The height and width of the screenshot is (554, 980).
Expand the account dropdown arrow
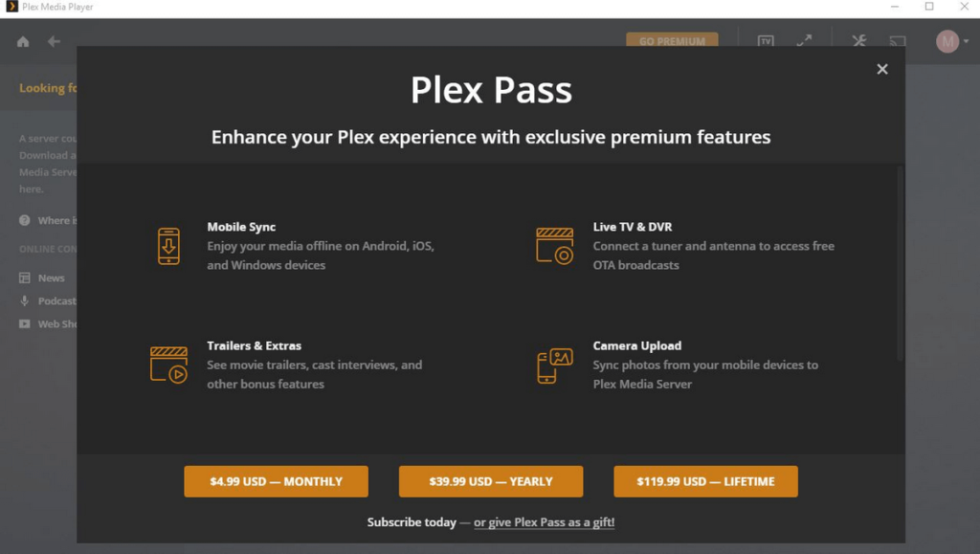[x=967, y=42]
